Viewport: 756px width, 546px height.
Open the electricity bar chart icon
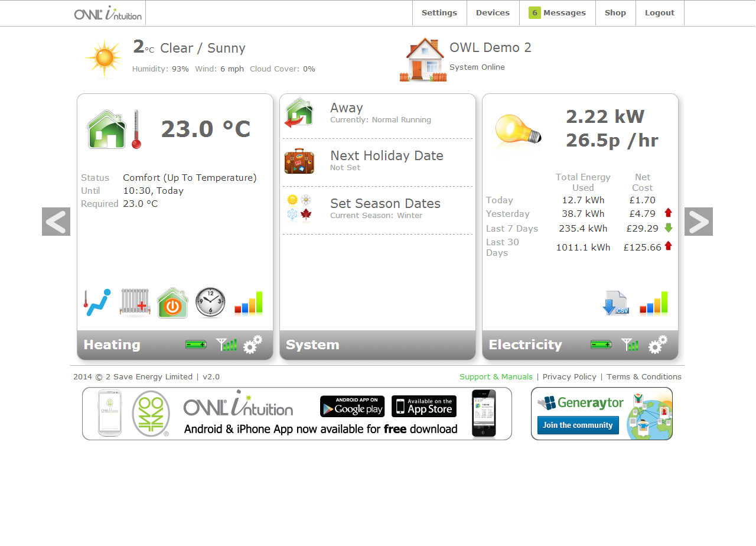click(653, 303)
